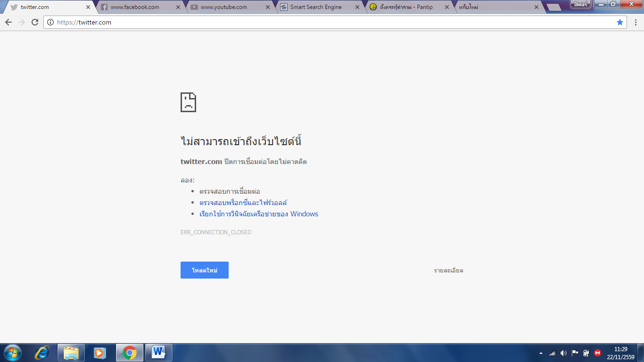The image size is (644, 362).
Task: Open the clock showing 11:29
Action: pos(621,353)
